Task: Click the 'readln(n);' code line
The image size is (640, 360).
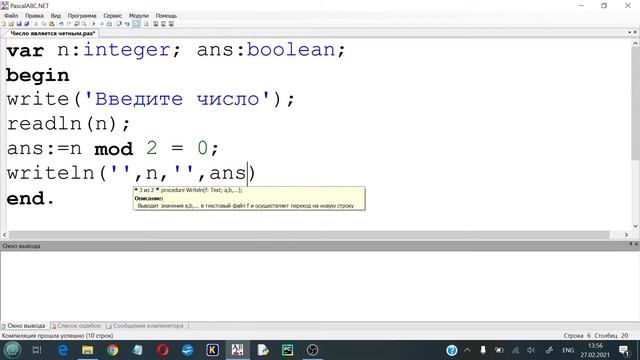Action: [68, 124]
